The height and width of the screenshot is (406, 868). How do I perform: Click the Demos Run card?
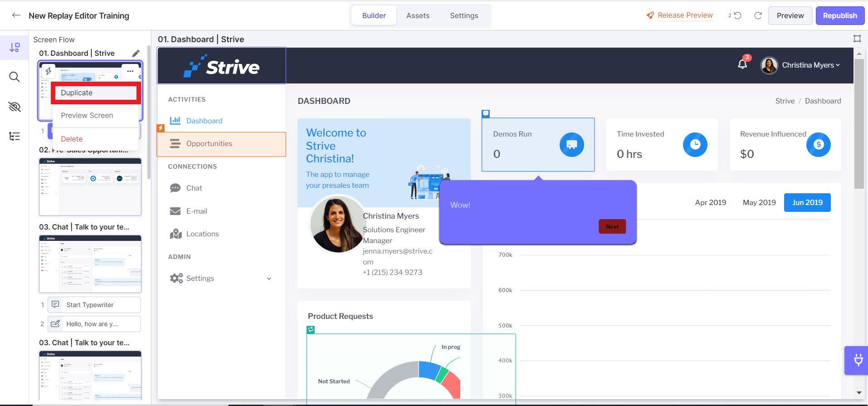coord(538,145)
